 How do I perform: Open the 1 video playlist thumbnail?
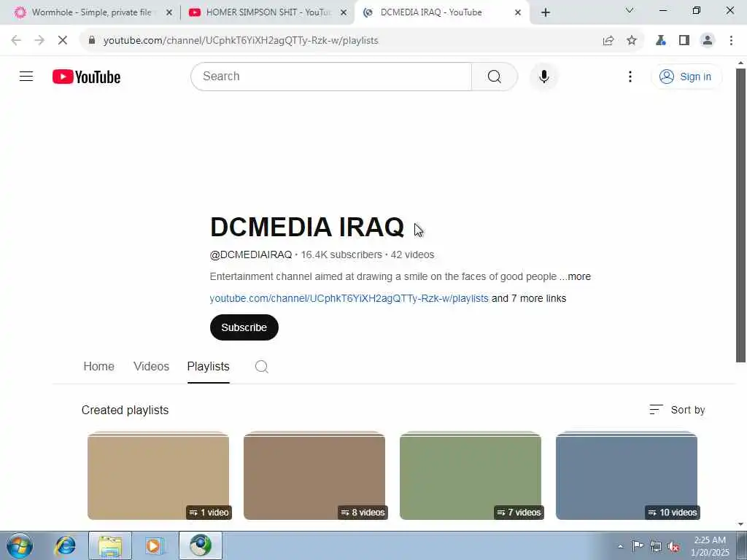(x=158, y=475)
